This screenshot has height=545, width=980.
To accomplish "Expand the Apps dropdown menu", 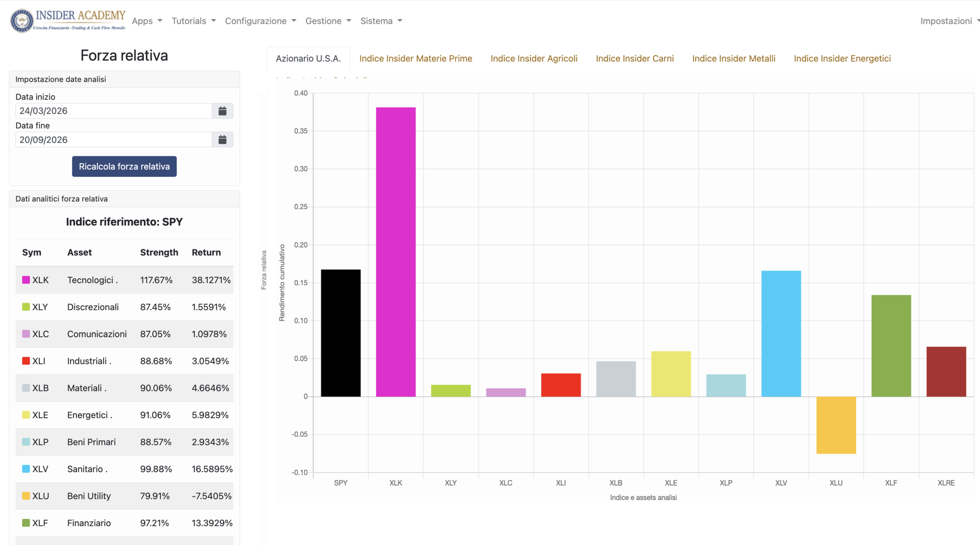I will (x=147, y=21).
